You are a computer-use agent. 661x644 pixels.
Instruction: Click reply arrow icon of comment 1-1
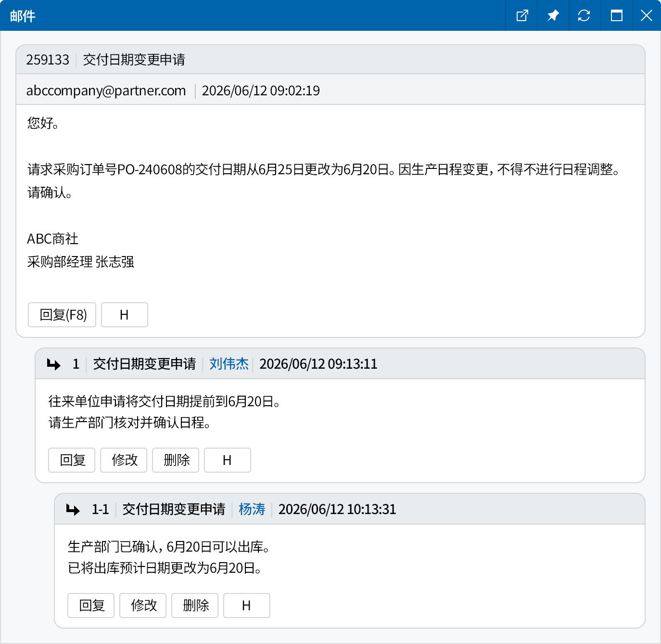point(73,510)
